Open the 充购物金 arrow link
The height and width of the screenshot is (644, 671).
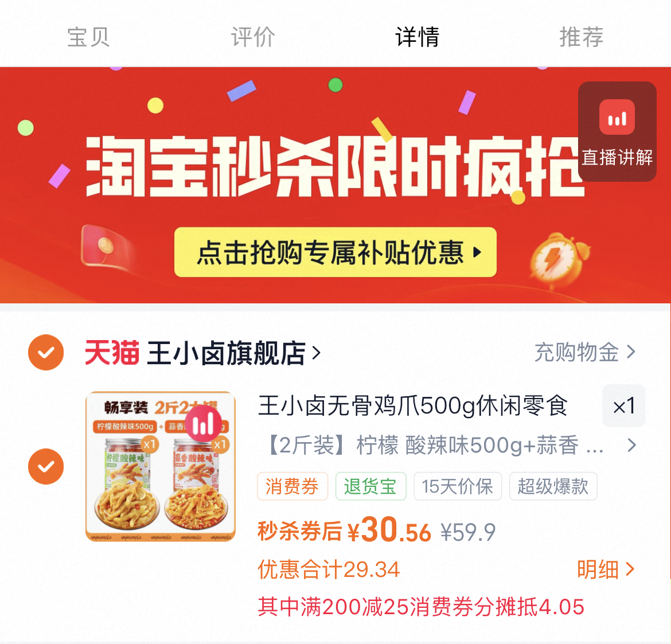tap(585, 352)
